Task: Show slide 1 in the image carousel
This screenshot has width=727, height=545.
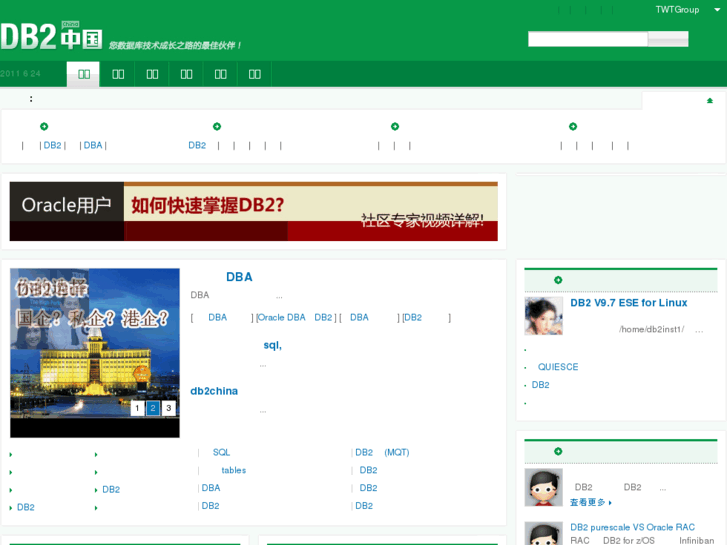Action: [137, 408]
